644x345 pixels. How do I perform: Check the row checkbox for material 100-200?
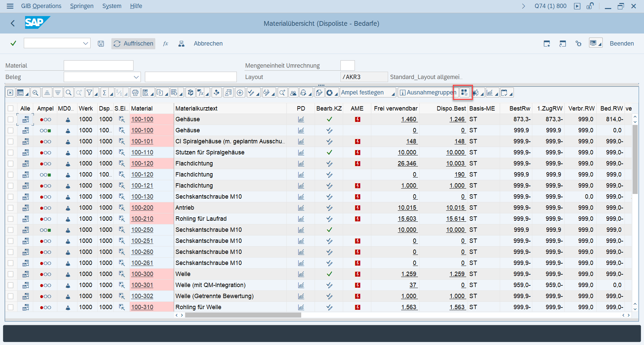[11, 208]
